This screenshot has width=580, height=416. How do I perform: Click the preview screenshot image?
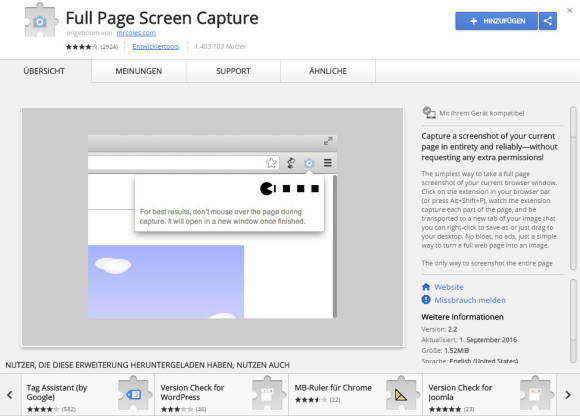pos(212,227)
